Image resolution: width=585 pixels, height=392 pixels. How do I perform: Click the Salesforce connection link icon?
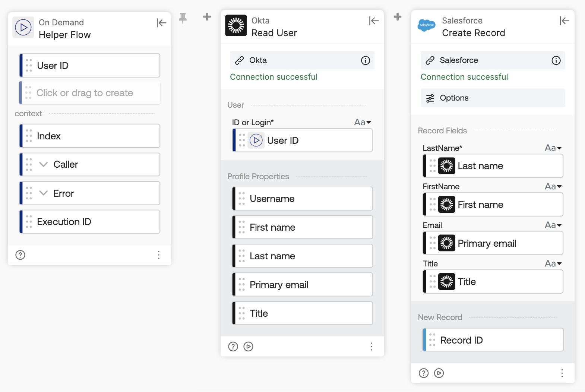tap(430, 60)
